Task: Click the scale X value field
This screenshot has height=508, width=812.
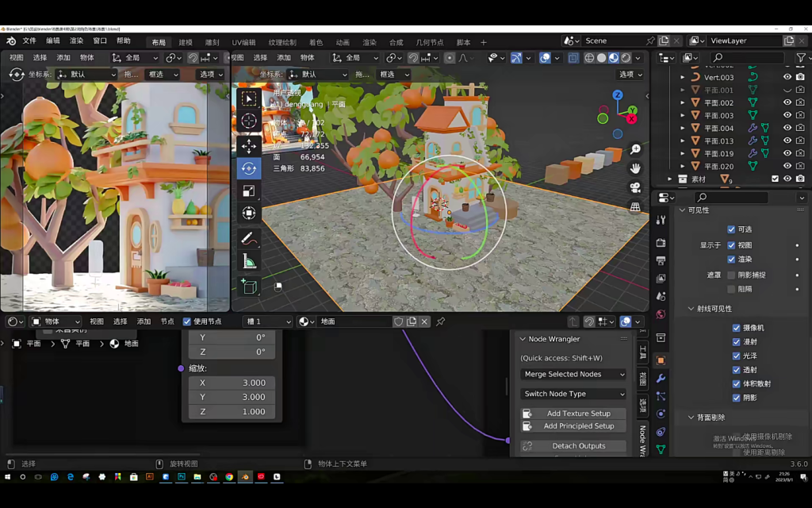Action: (232, 383)
